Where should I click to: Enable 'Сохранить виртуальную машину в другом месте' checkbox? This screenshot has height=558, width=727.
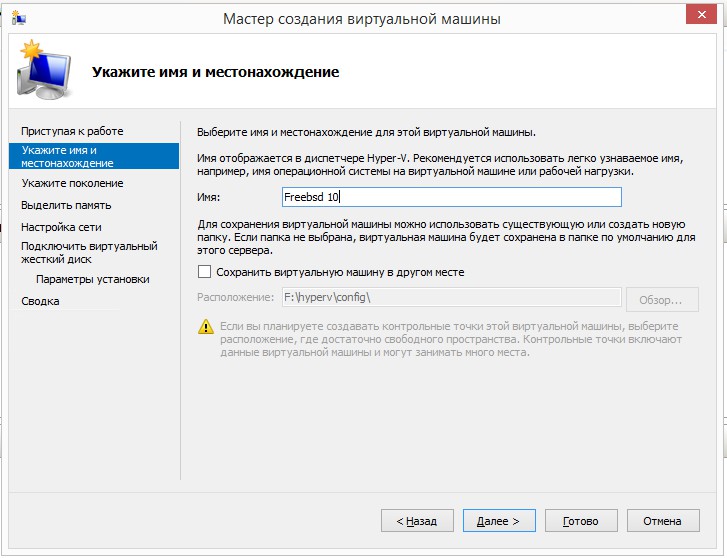point(204,272)
